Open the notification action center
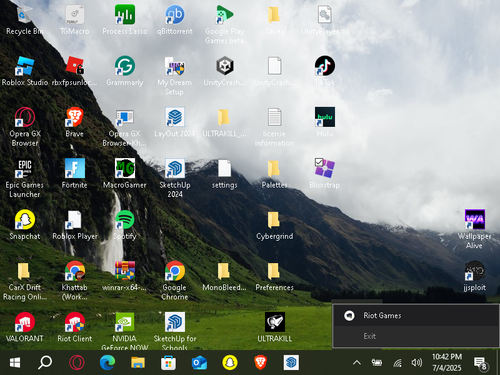This screenshot has height=375, width=500. coord(481,363)
